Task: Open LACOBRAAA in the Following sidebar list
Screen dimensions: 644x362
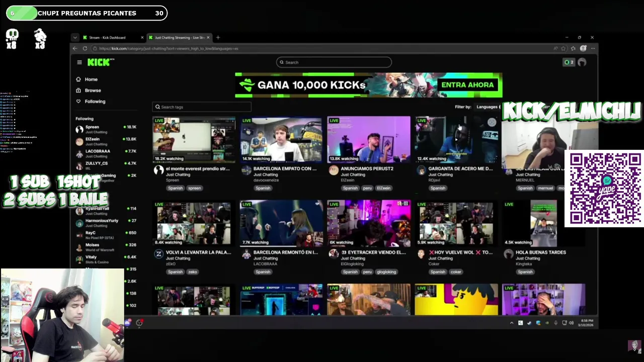Action: (106, 153)
